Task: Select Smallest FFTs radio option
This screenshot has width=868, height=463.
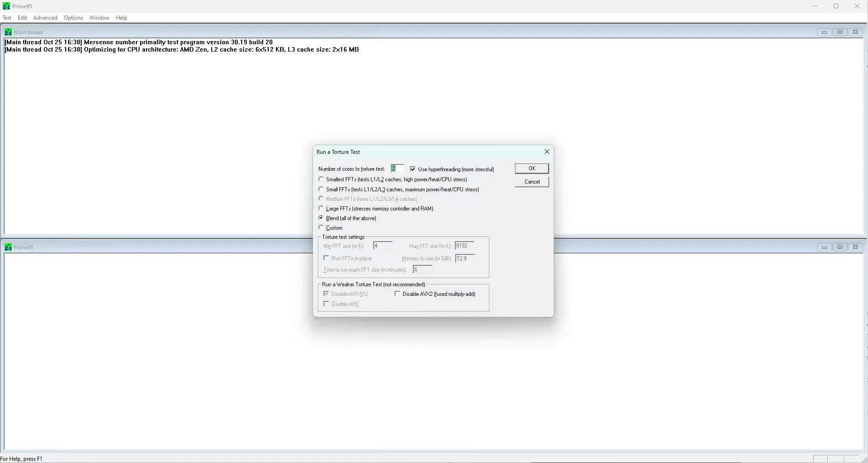Action: pyautogui.click(x=321, y=179)
